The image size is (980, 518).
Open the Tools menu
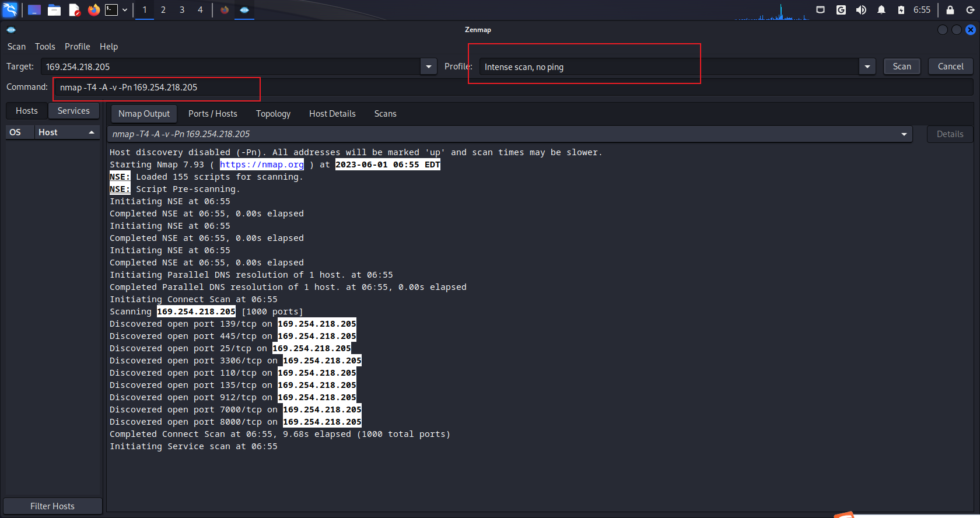(x=45, y=47)
